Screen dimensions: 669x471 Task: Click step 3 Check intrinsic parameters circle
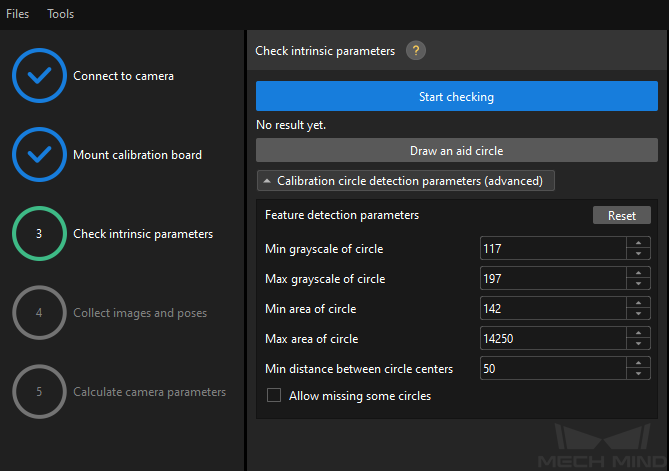point(39,233)
